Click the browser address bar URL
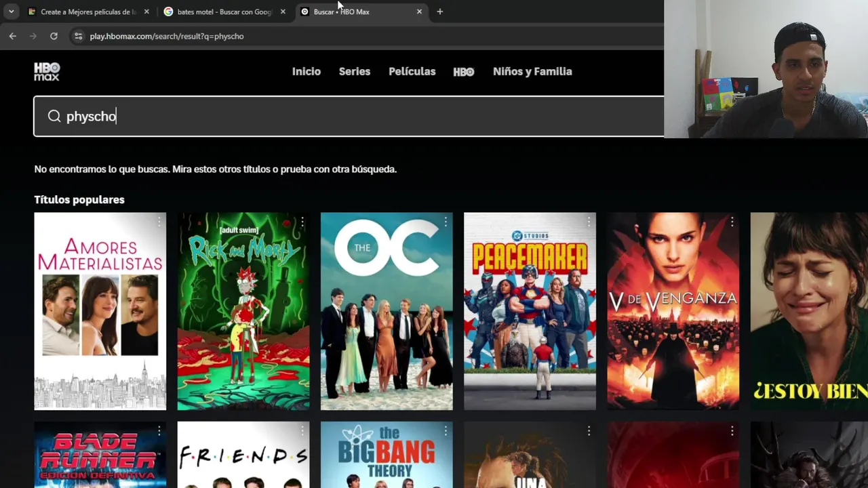This screenshot has width=868, height=488. click(167, 36)
